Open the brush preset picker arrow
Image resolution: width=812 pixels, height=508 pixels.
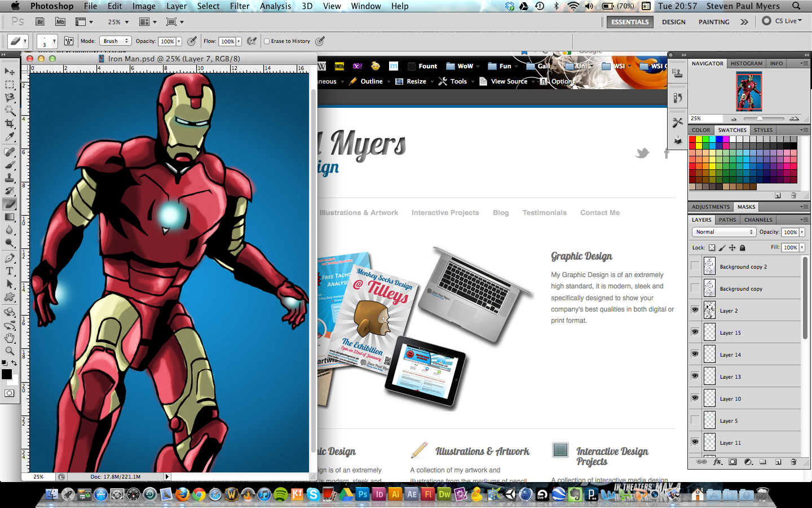(54, 41)
